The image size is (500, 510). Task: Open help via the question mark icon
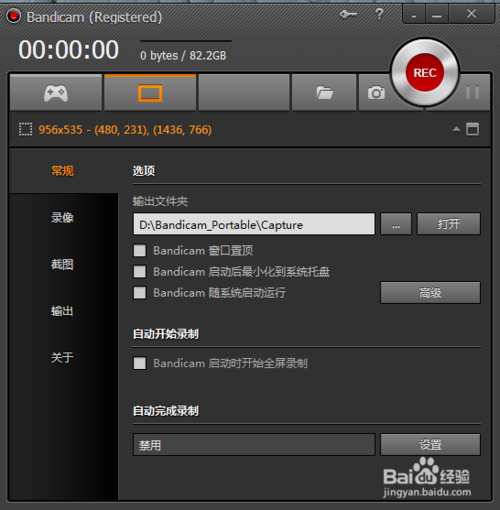[x=379, y=14]
